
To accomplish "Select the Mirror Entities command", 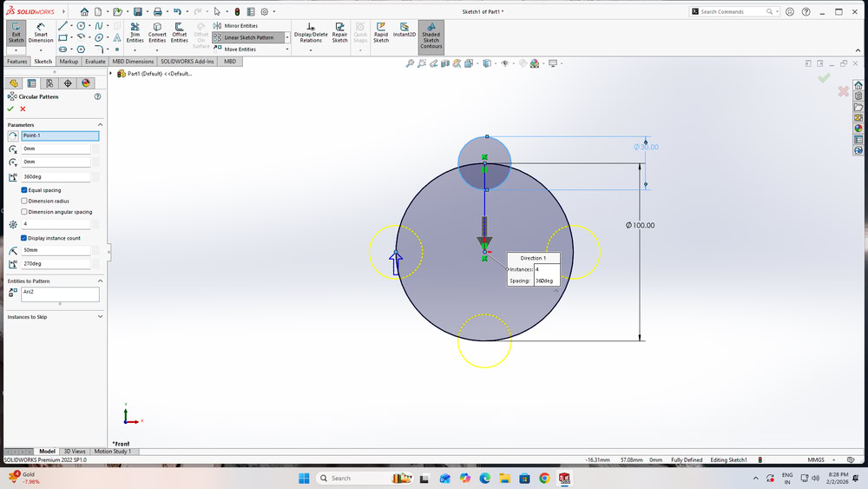I will tap(236, 25).
